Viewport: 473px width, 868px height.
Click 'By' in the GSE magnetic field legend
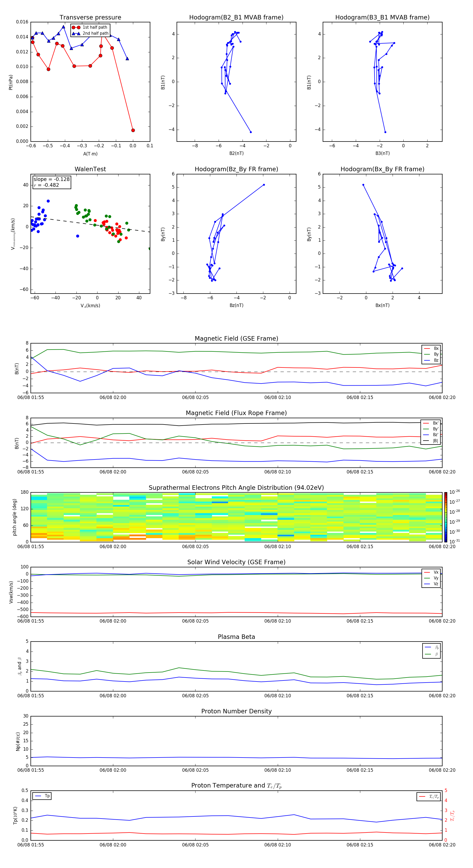(436, 354)
